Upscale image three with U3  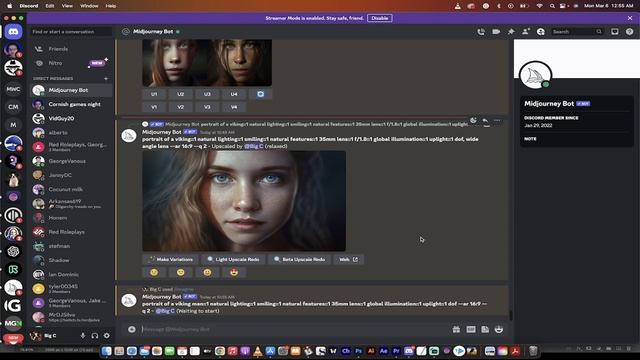coord(207,94)
